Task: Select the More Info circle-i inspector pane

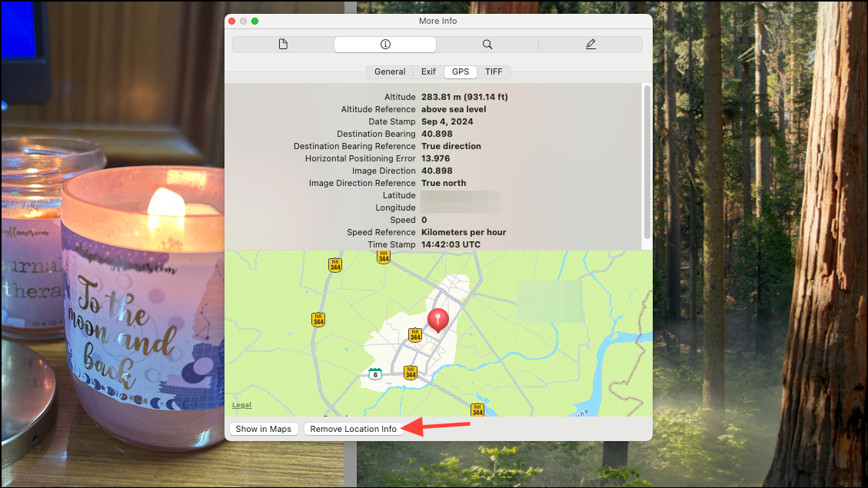Action: (x=384, y=44)
